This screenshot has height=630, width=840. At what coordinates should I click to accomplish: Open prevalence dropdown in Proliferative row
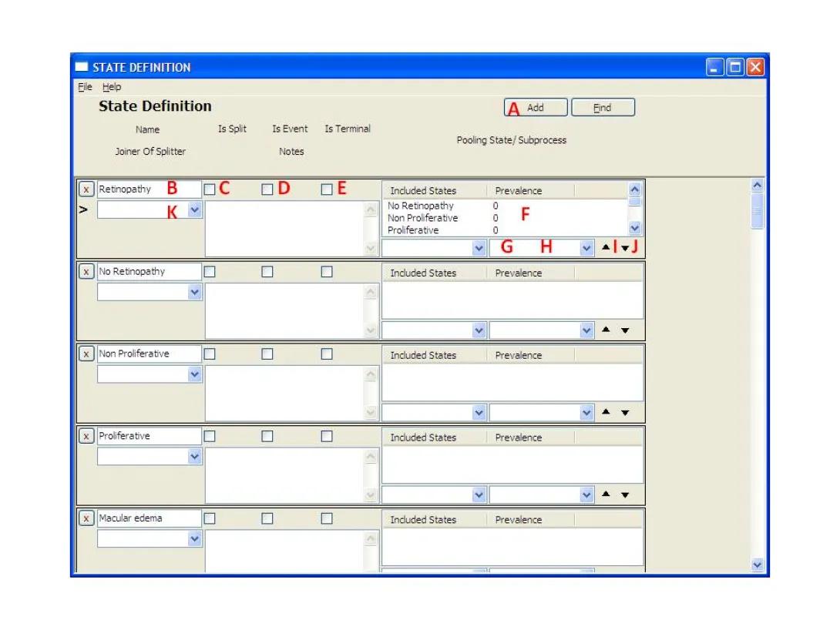(586, 495)
